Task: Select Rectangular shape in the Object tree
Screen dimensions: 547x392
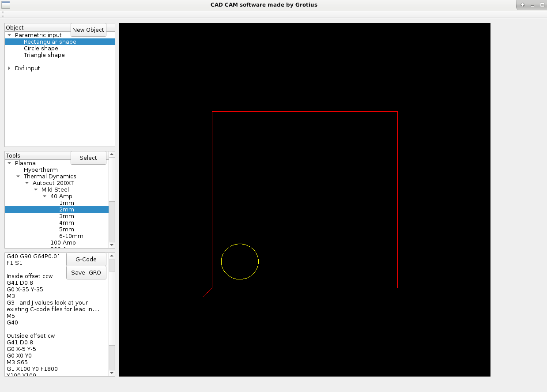Action: click(60, 41)
